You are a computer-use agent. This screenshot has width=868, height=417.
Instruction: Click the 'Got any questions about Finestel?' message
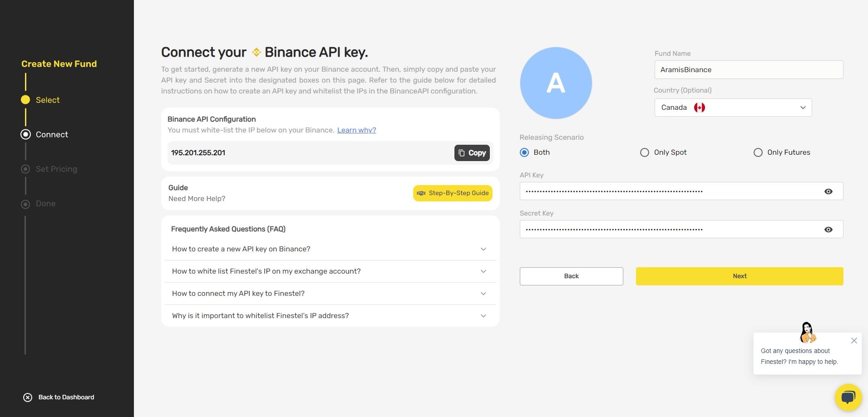tap(799, 356)
